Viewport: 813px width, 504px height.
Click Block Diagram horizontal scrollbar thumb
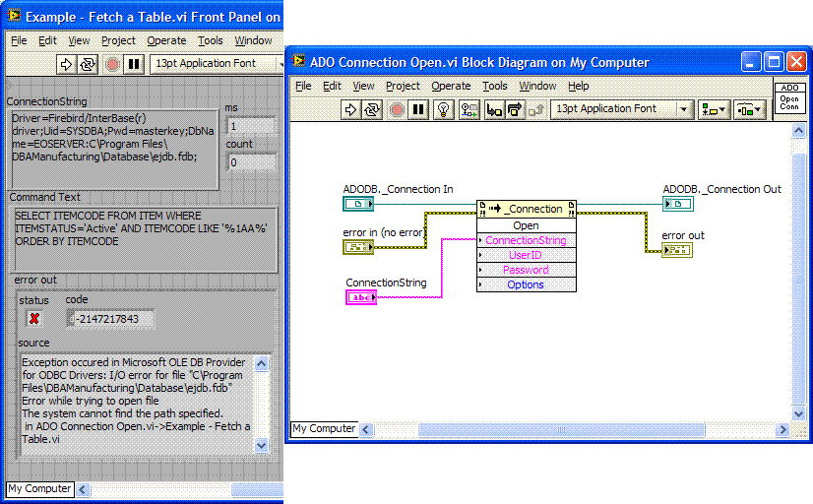pos(562,430)
